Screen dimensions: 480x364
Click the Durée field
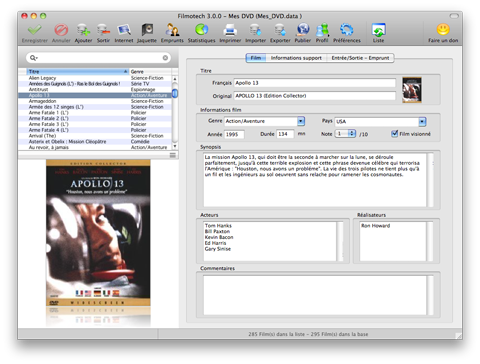[285, 134]
